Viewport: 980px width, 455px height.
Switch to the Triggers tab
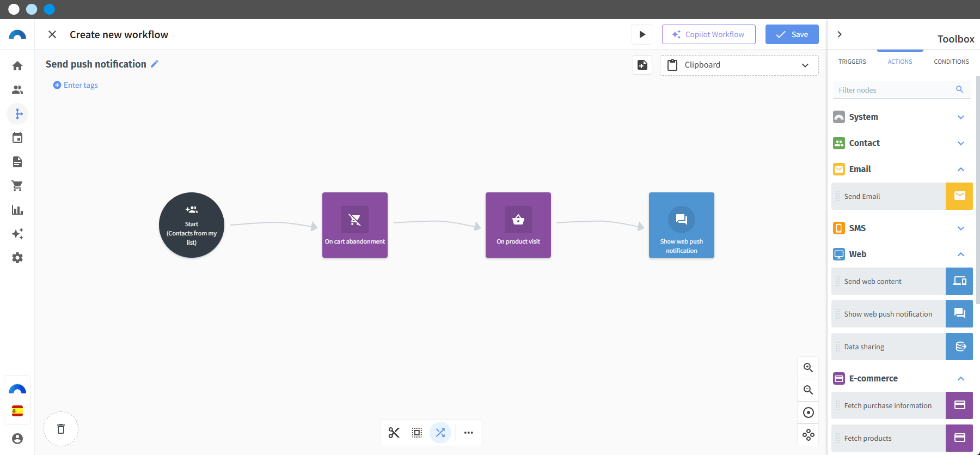(852, 62)
